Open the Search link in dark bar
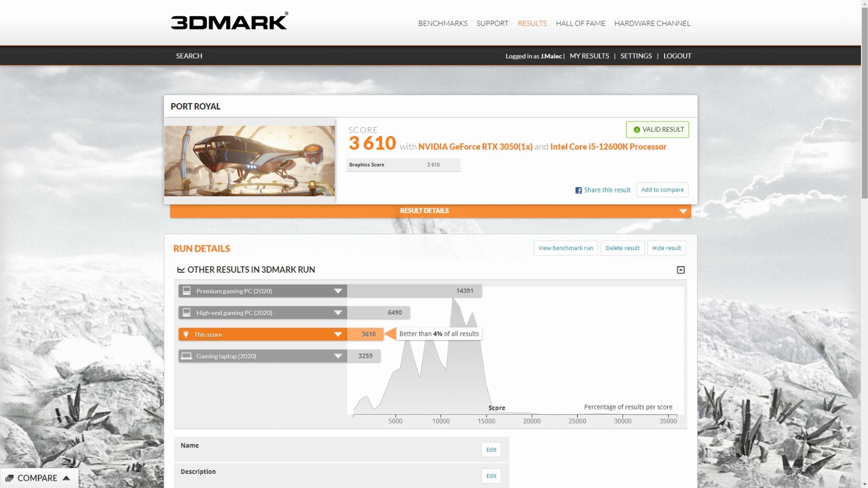Image resolution: width=868 pixels, height=488 pixels. [x=189, y=56]
